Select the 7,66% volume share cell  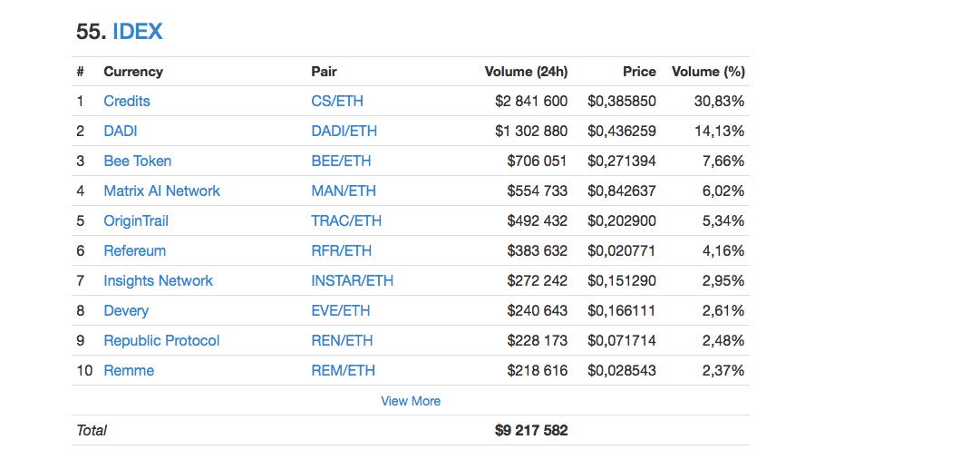[723, 161]
